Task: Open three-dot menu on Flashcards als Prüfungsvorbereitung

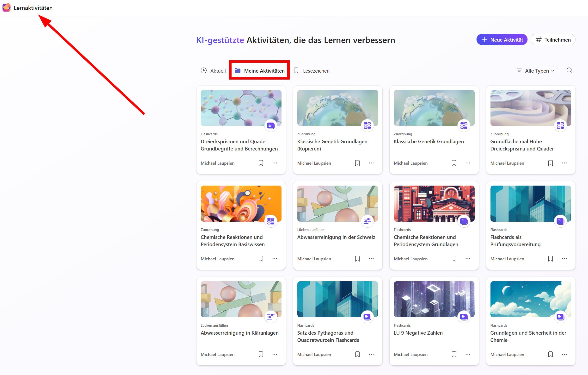Action: coord(564,258)
